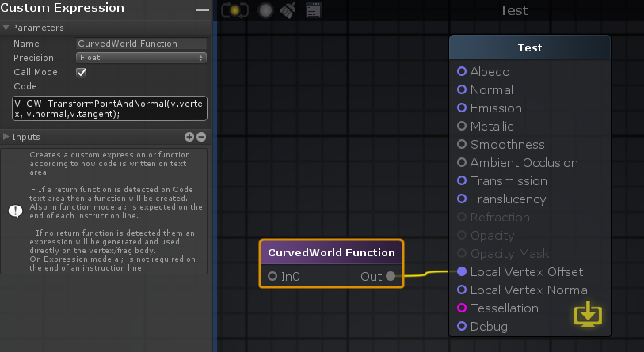This screenshot has height=352, width=644.
Task: Click the Local Vertex Offset port
Action: (x=462, y=271)
